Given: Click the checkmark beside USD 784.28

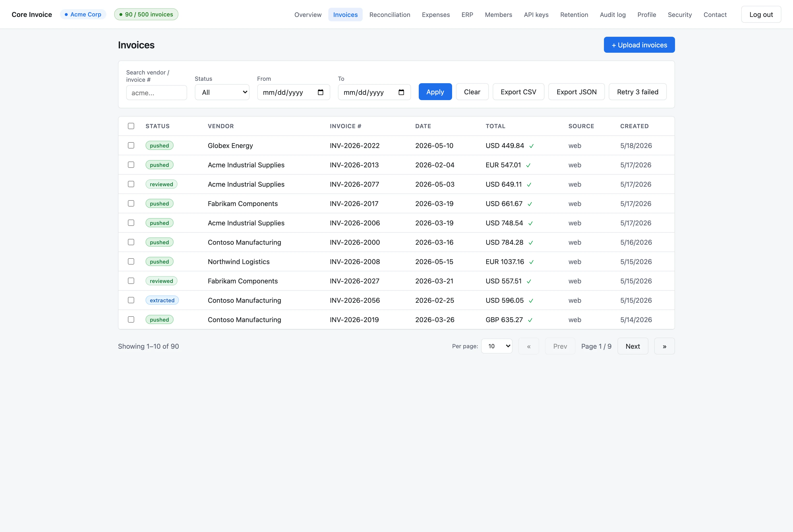Looking at the screenshot, I should pyautogui.click(x=531, y=243).
